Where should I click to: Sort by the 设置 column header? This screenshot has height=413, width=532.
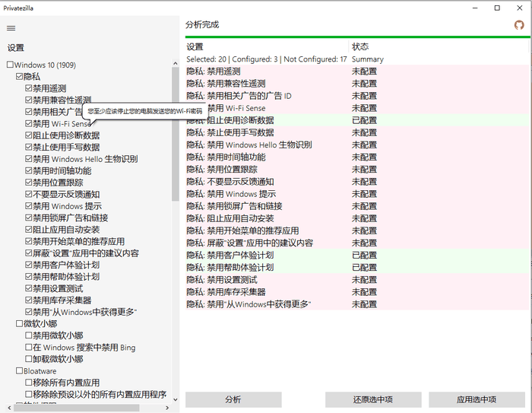click(267, 46)
